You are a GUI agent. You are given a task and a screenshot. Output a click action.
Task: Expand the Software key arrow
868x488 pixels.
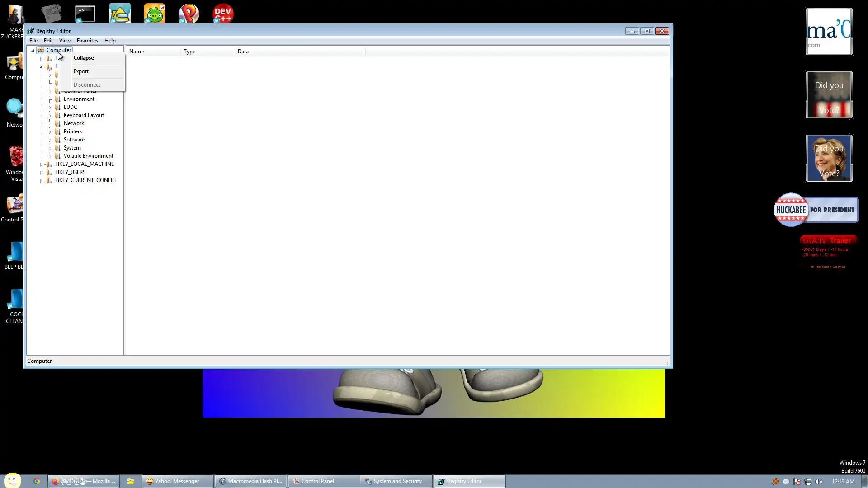coord(50,140)
